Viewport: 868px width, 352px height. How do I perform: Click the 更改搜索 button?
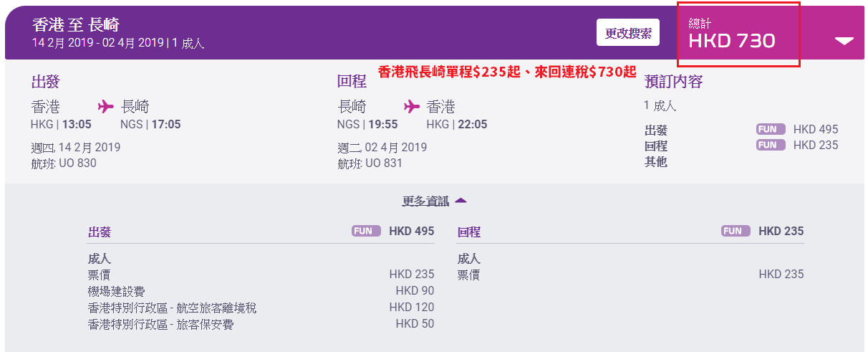pyautogui.click(x=628, y=34)
